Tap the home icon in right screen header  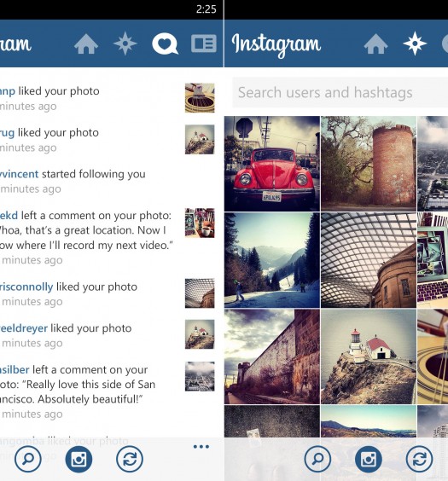pyautogui.click(x=375, y=43)
